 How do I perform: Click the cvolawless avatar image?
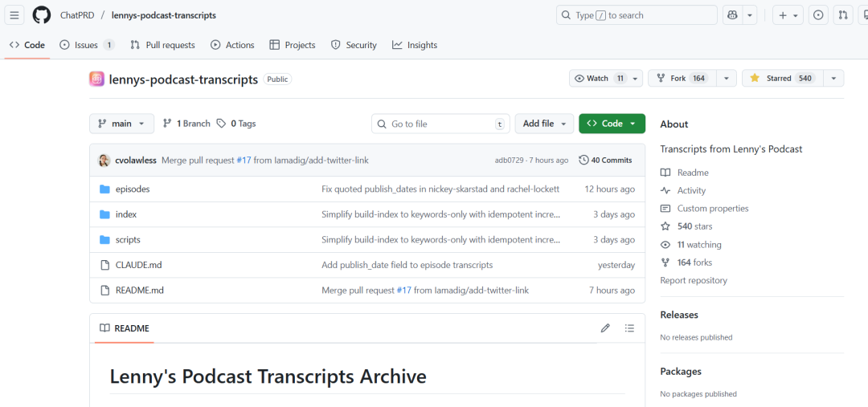click(104, 161)
